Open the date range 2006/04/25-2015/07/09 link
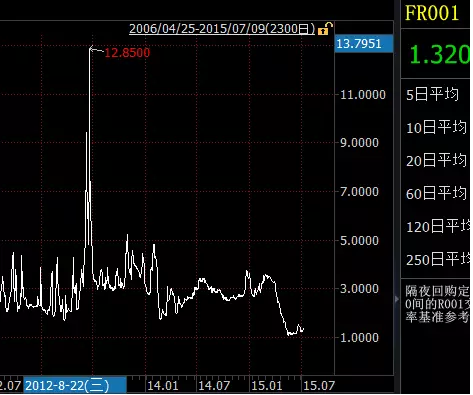473x395 pixels. (222, 29)
